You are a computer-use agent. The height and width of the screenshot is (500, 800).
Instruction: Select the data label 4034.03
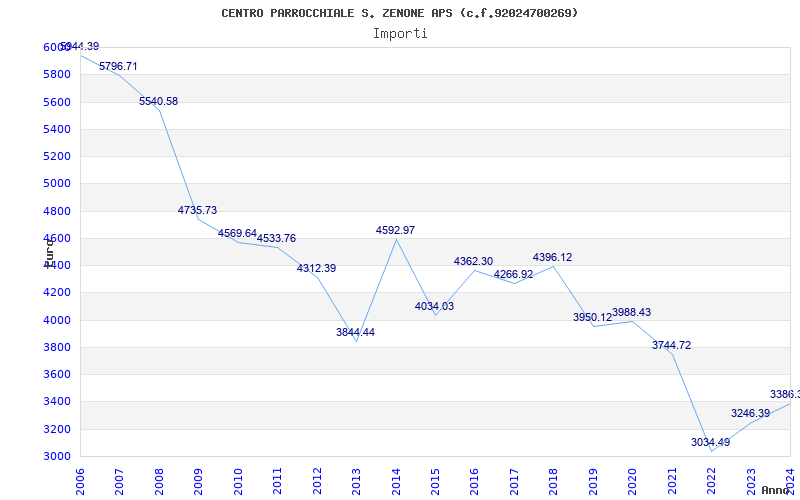[x=434, y=307]
